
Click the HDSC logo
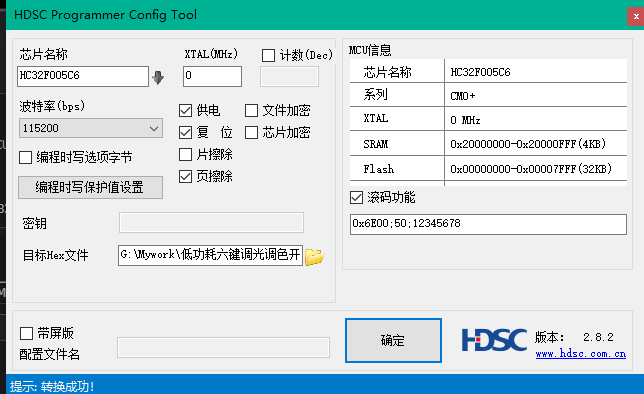494,340
